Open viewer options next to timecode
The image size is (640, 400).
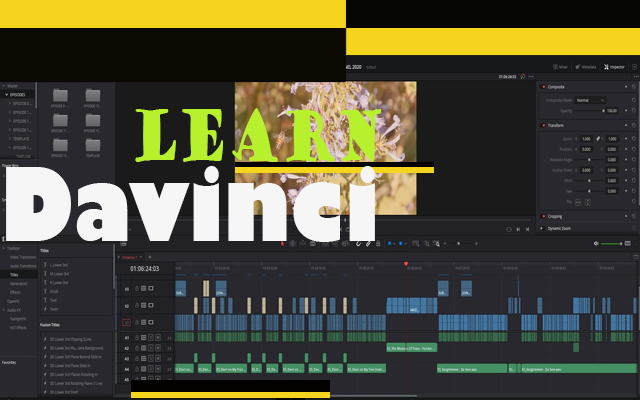click(x=531, y=76)
